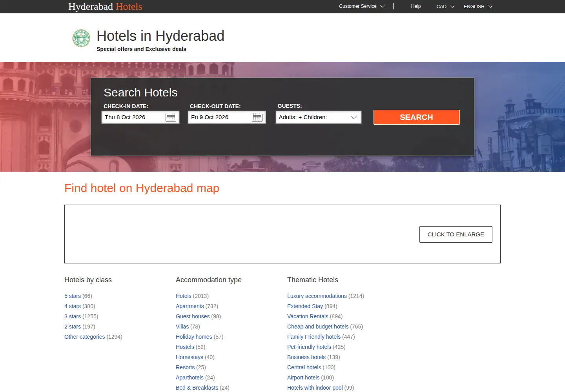The image size is (565, 392).
Task: Select the check-in date field
Action: pos(140,117)
